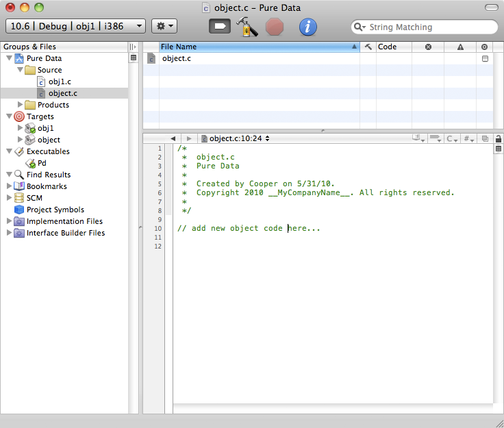The image size is (504, 428).
Task: Click the Build and Debug hammer icon
Action: click(247, 27)
